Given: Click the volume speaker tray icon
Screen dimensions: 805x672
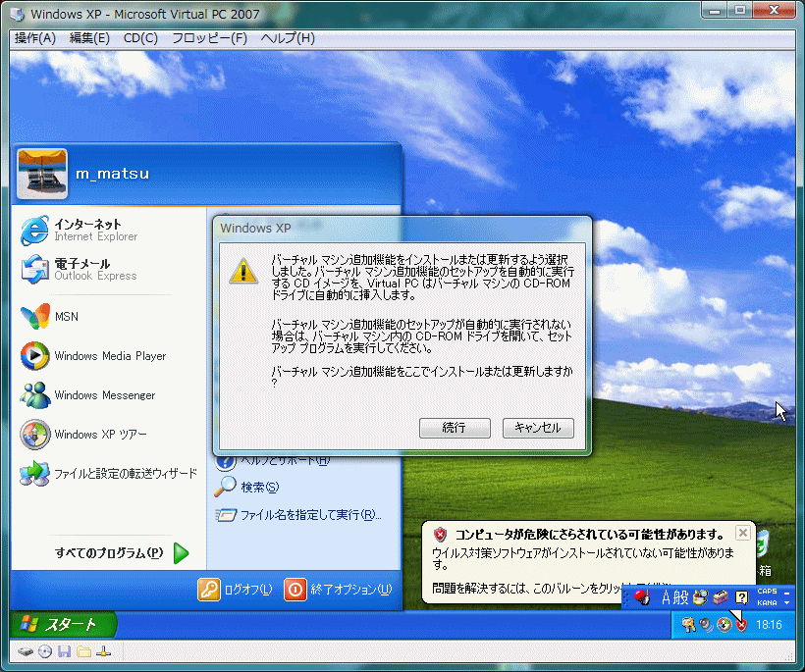Looking at the screenshot, I should [707, 625].
